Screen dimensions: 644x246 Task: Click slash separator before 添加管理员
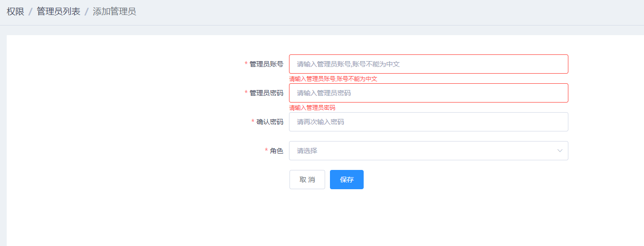coord(87,12)
